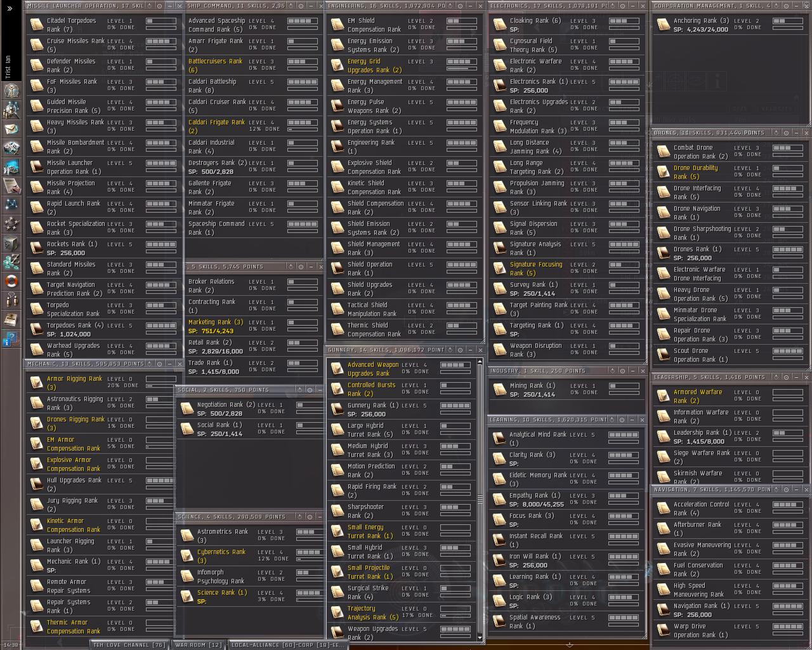The width and height of the screenshot is (812, 650).
Task: Select the Afterburner Rank skill name
Action: pos(697,529)
